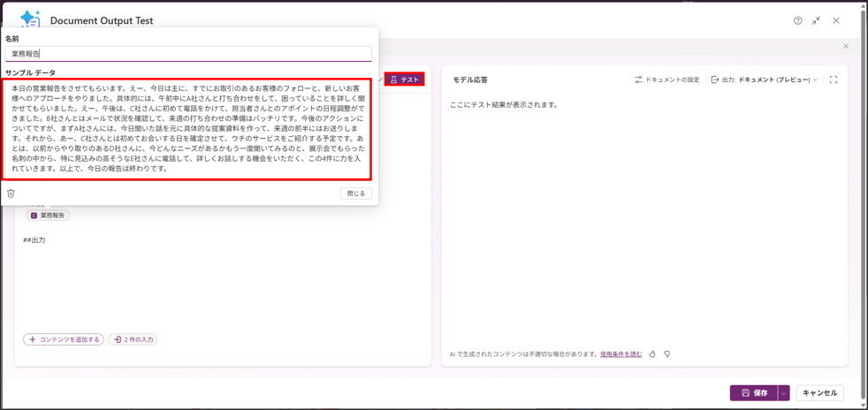Click the キャンセル button

[x=819, y=393]
